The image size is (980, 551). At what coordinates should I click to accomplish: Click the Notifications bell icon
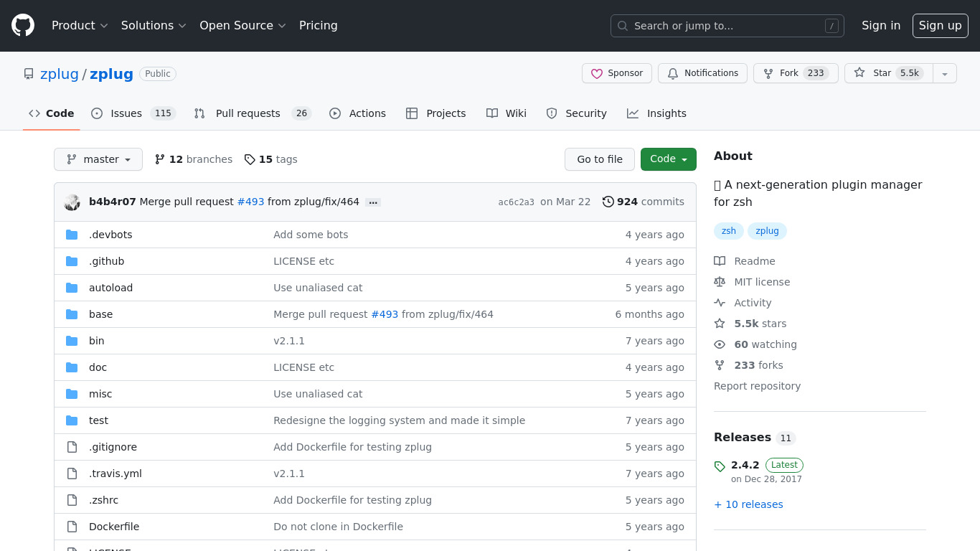673,73
